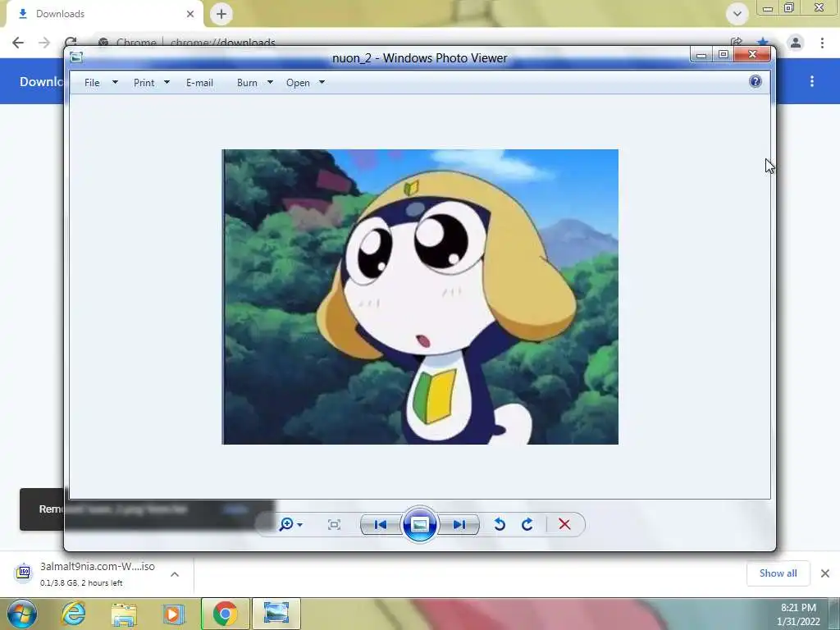Select Photo Viewer taskbar button

276,614
